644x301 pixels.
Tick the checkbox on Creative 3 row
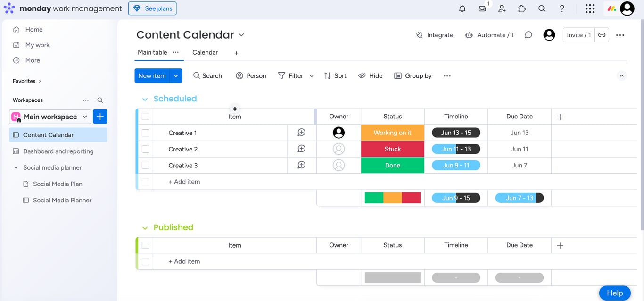coord(145,165)
